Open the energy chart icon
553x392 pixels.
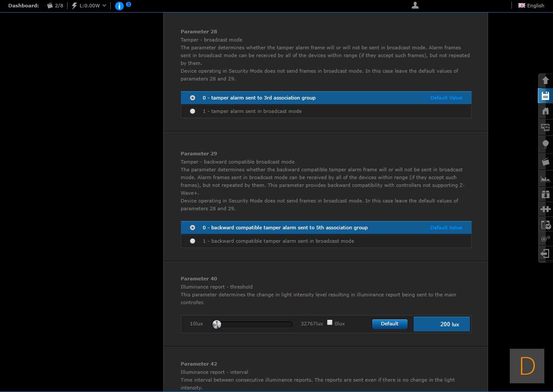click(x=545, y=178)
